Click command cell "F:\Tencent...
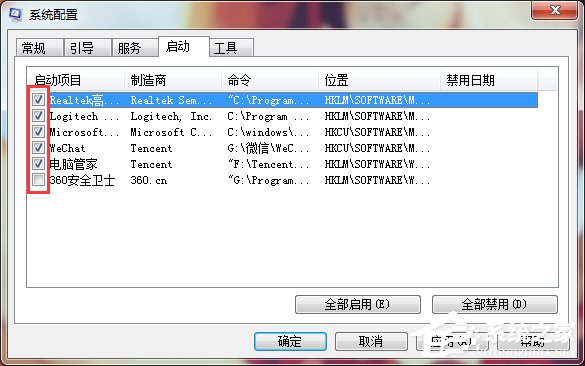Image resolution: width=585 pixels, height=366 pixels. (268, 164)
